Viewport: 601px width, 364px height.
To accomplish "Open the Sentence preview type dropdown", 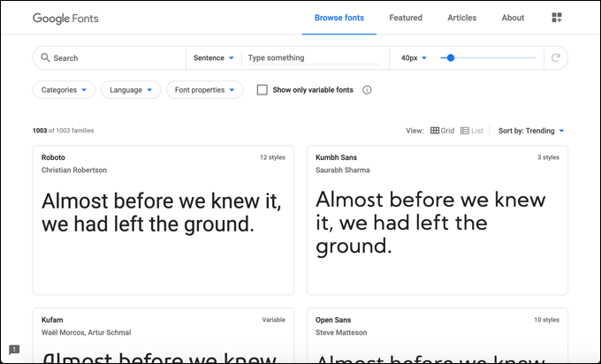I will (x=213, y=58).
